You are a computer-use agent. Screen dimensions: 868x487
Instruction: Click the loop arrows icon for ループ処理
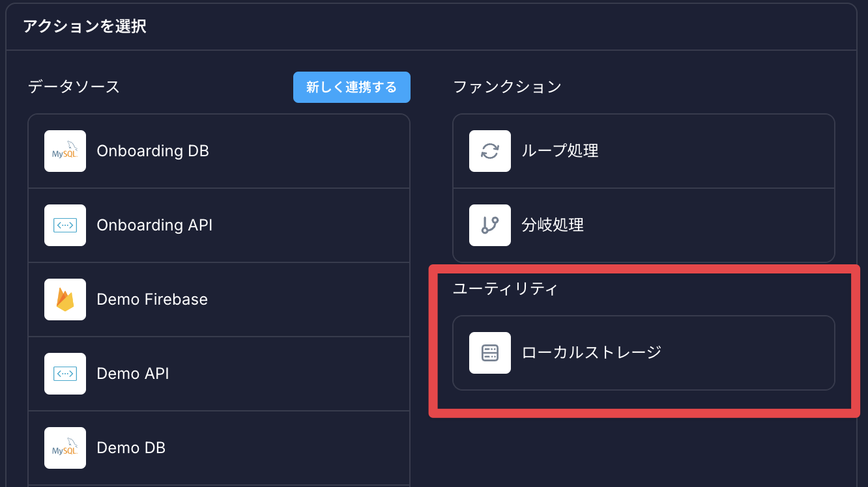(x=490, y=151)
